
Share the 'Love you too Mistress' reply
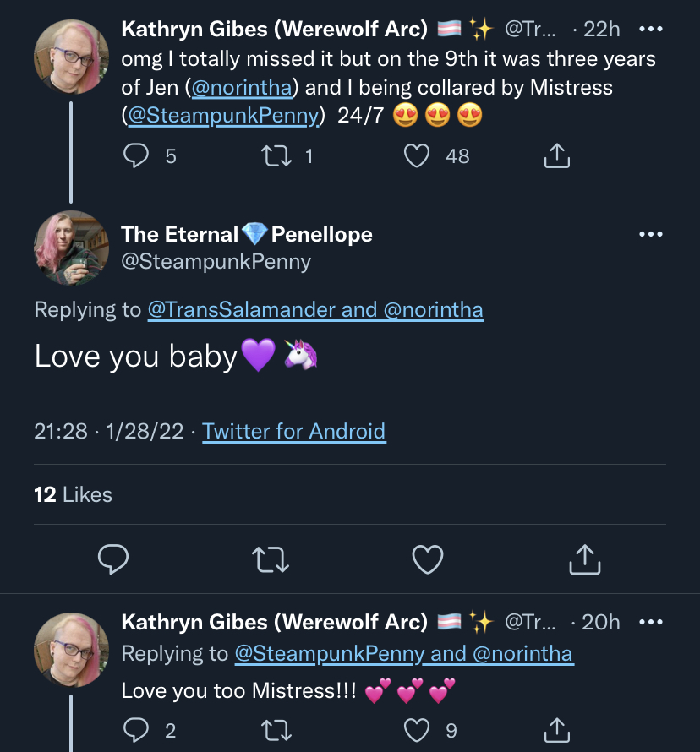click(x=557, y=730)
